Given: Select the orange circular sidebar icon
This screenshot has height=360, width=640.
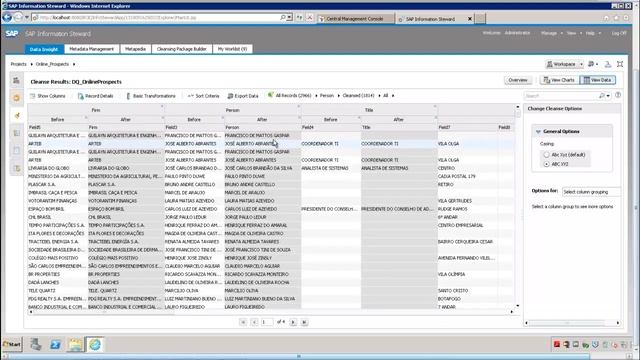Looking at the screenshot, I should click(x=16, y=98).
